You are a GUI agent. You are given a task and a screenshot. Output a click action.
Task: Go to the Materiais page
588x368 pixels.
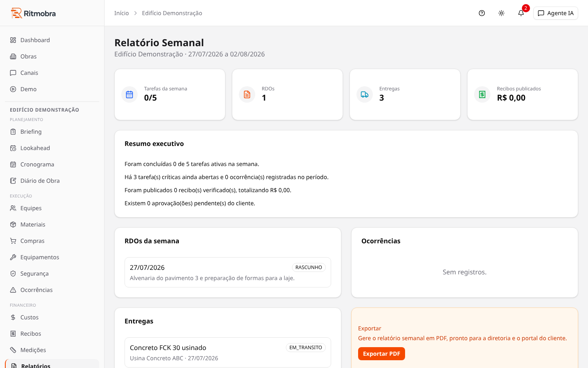pyautogui.click(x=52, y=224)
